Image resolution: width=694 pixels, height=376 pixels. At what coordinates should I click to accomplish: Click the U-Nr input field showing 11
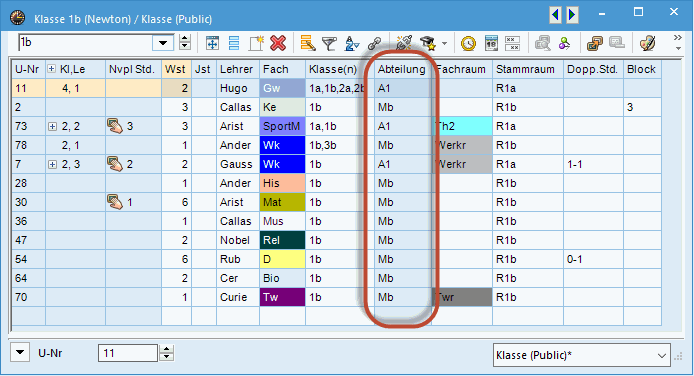pyautogui.click(x=127, y=353)
